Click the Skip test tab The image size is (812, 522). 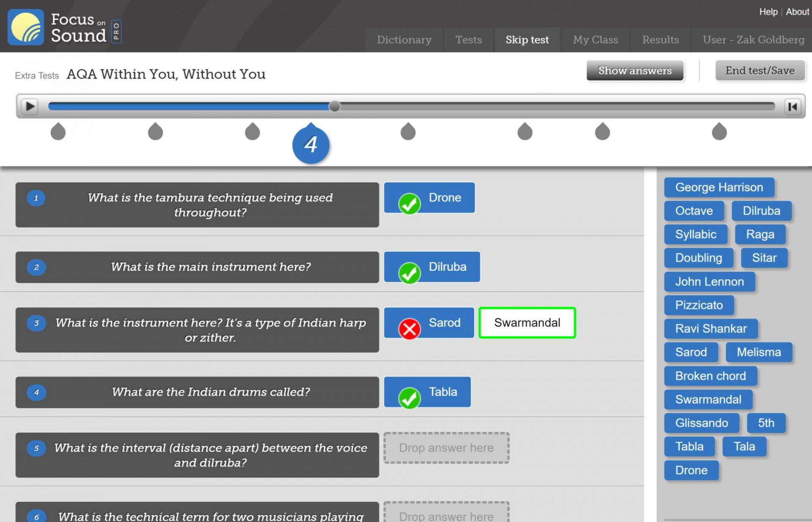(x=527, y=40)
